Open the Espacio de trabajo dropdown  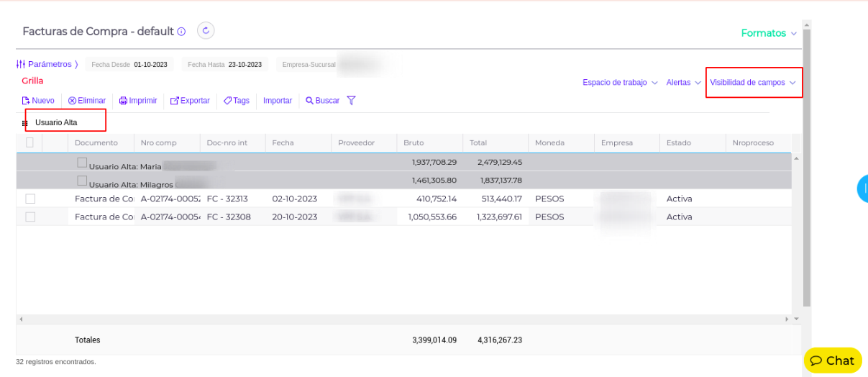tap(620, 83)
